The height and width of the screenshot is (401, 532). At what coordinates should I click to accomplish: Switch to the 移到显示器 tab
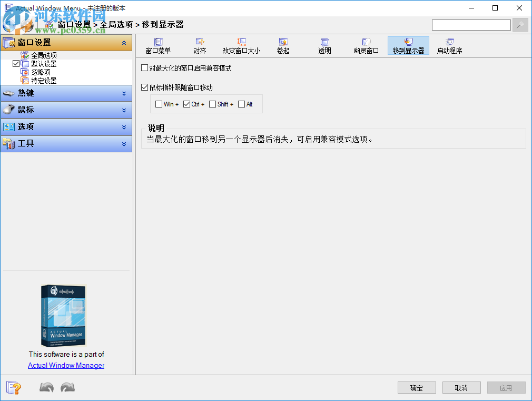[408, 45]
